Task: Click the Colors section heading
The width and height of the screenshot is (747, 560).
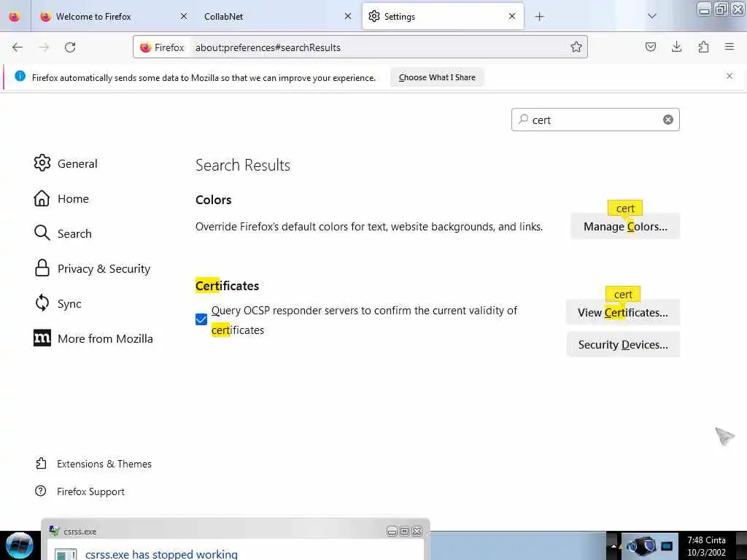Action: [214, 200]
